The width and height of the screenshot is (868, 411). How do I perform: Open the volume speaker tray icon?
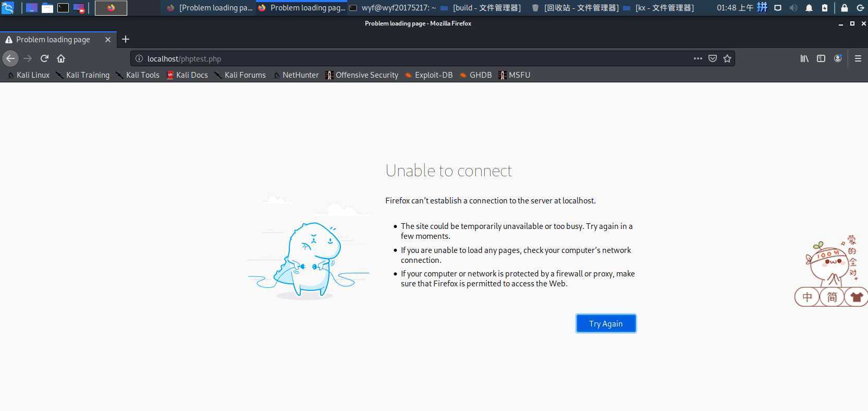pyautogui.click(x=793, y=8)
